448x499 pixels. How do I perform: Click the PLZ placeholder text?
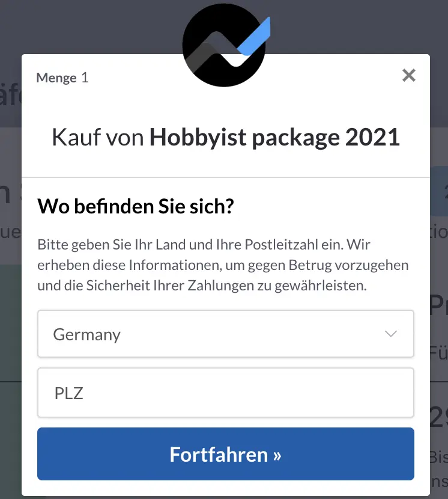[x=68, y=393]
